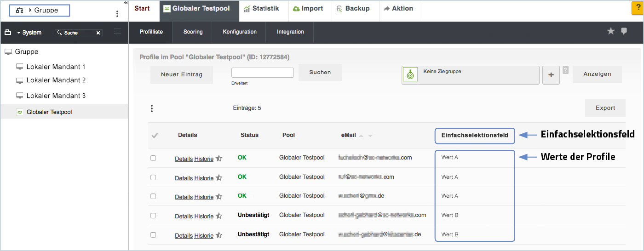Click the plus button beside target group

(551, 75)
